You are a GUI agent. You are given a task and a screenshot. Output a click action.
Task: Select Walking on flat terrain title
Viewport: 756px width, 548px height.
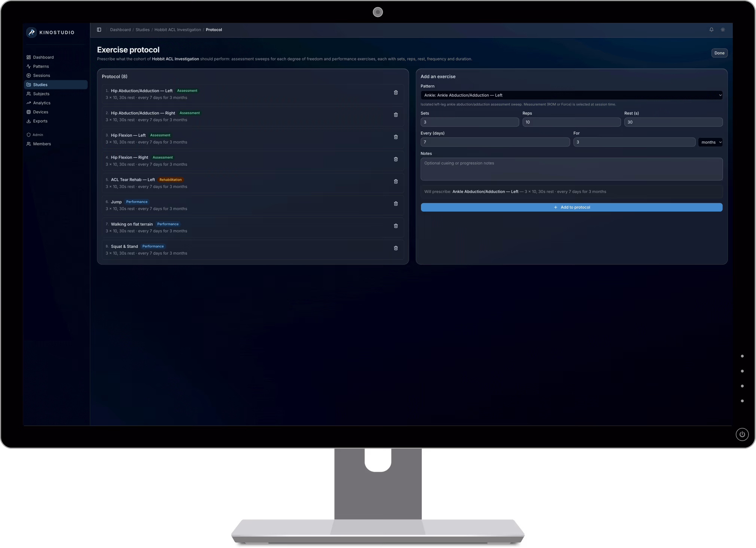132,224
